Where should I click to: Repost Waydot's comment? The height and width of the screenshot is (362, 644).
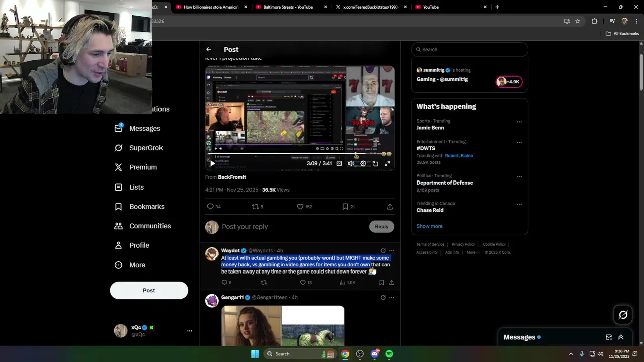coord(264,283)
